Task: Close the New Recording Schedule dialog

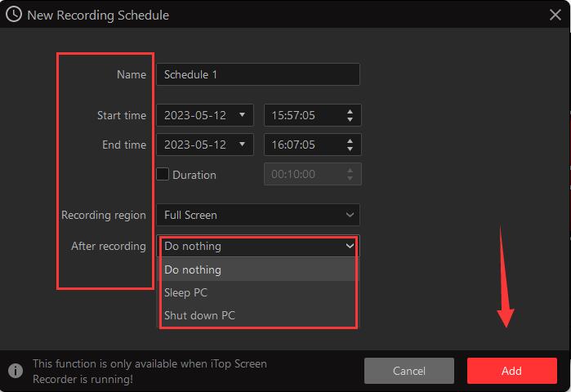Action: pos(555,15)
